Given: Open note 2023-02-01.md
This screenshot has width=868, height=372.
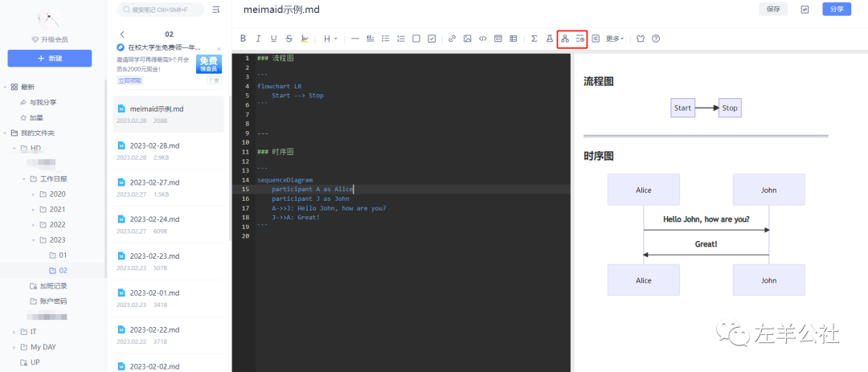Looking at the screenshot, I should click(168, 298).
